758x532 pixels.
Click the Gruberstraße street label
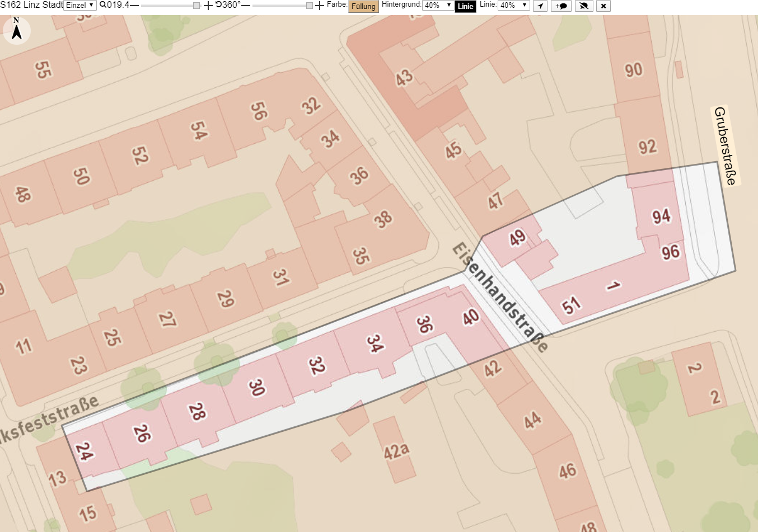[x=726, y=145]
